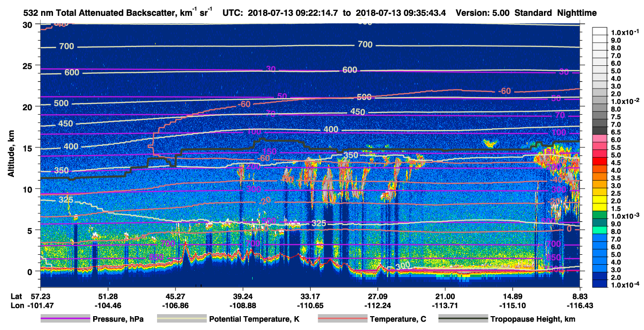Screen dimensions: 644x330
Task: Click latitude value 27.09
Action: 377,296
